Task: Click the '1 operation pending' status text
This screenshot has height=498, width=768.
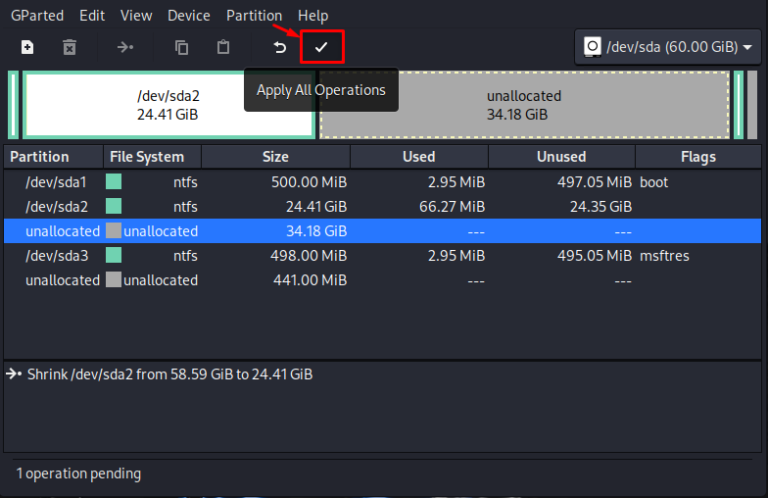Action: pyautogui.click(x=78, y=474)
